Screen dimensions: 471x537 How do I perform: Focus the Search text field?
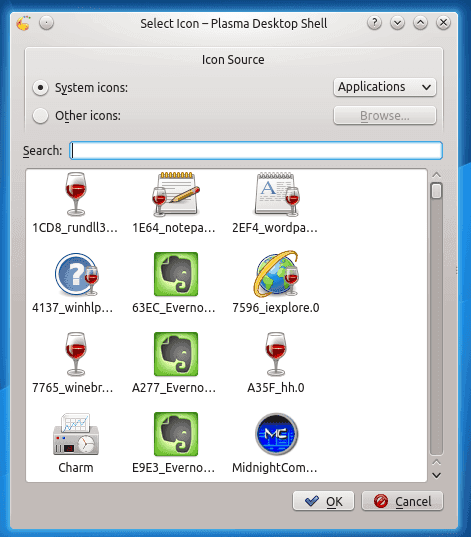pyautogui.click(x=256, y=151)
